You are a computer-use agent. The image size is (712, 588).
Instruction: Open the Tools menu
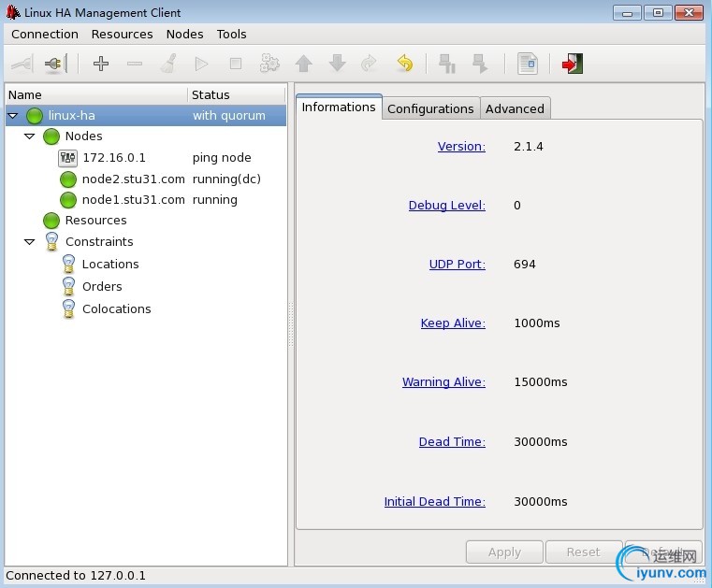(232, 34)
